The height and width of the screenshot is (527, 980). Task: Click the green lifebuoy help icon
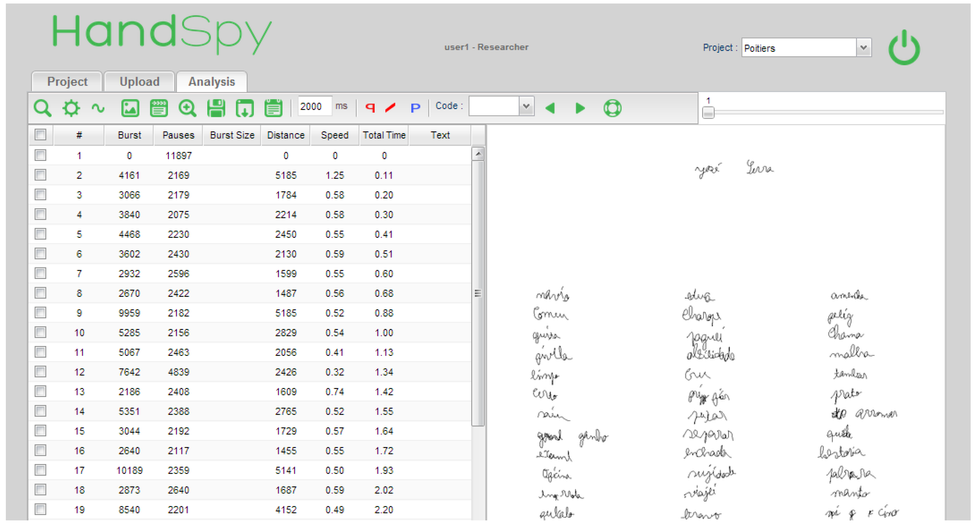point(612,108)
